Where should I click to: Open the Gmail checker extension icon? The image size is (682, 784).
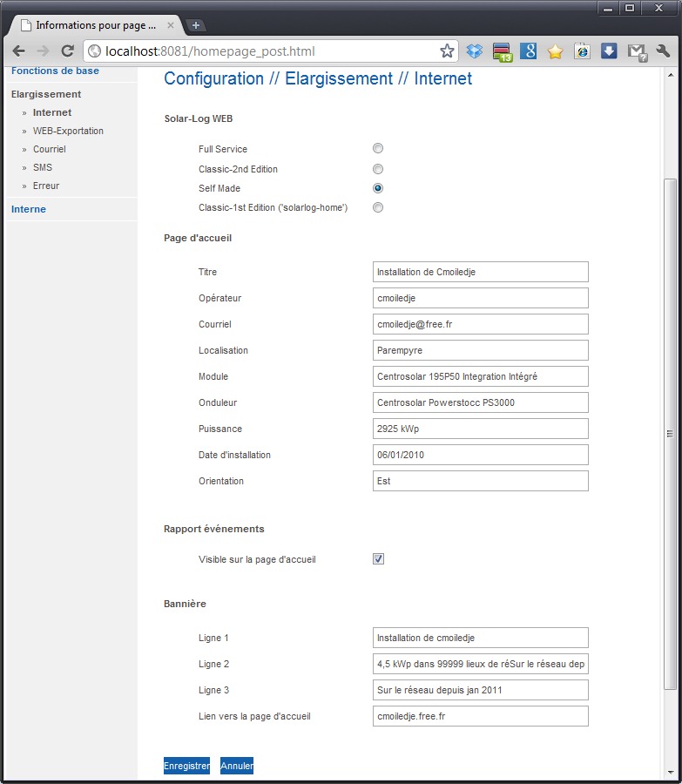pyautogui.click(x=637, y=52)
